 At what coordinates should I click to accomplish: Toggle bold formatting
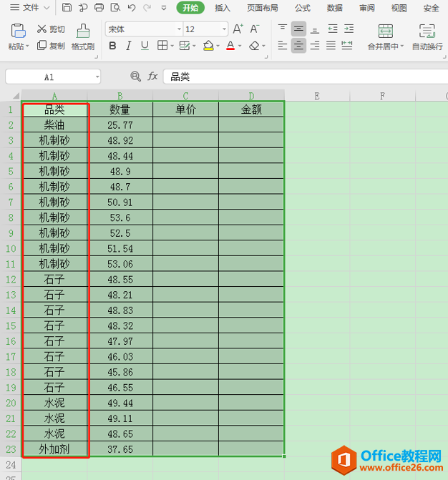[112, 46]
